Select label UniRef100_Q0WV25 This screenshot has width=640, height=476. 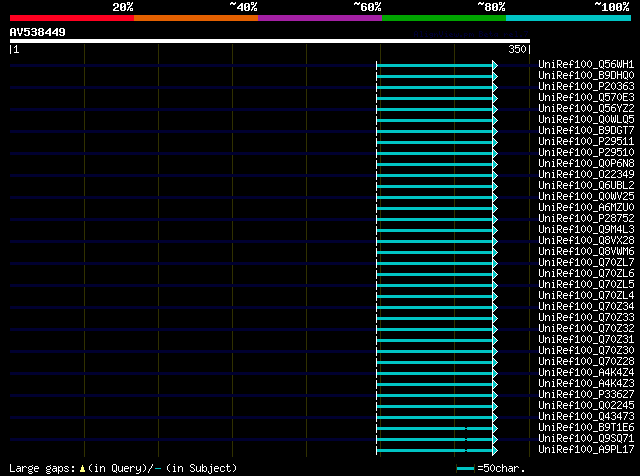point(586,197)
